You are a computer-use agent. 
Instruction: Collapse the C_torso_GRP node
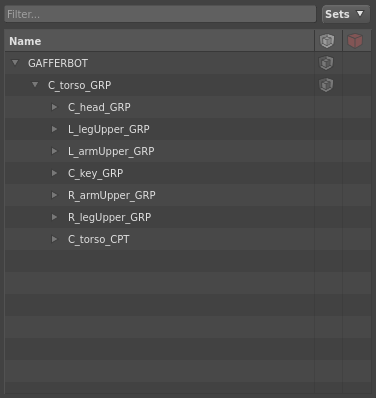[x=35, y=85]
